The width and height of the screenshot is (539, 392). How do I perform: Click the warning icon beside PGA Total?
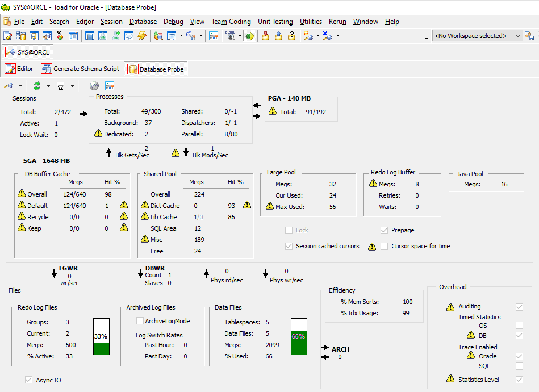pos(273,111)
